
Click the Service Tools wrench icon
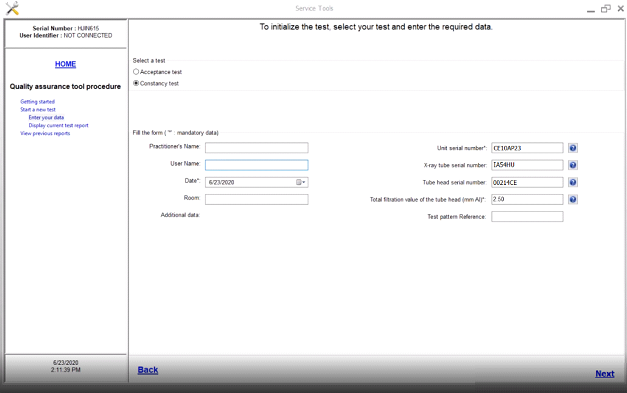(x=12, y=8)
